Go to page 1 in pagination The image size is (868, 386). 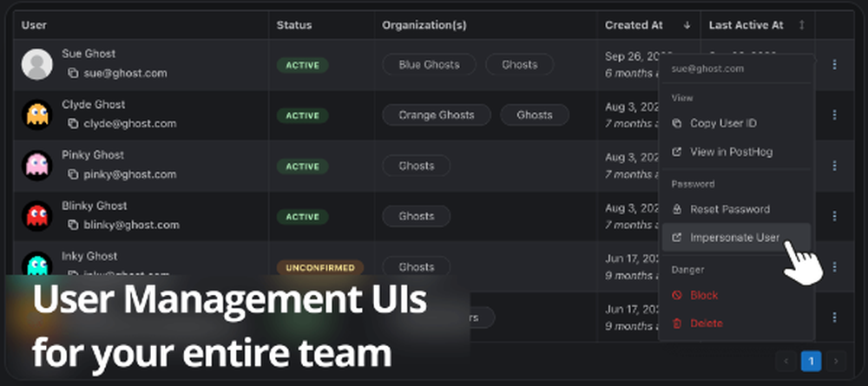tap(811, 362)
